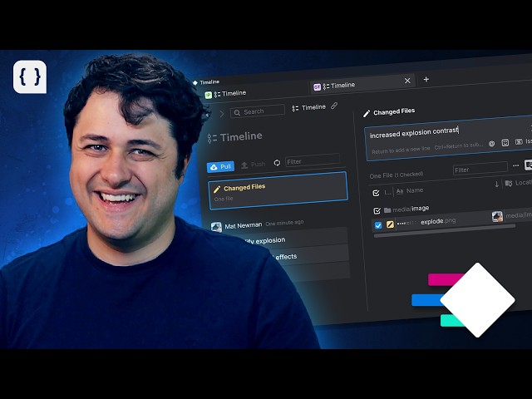Image resolution: width=532 pixels, height=399 pixels.
Task: Refresh the timeline with the circular arrows
Action: 277,163
